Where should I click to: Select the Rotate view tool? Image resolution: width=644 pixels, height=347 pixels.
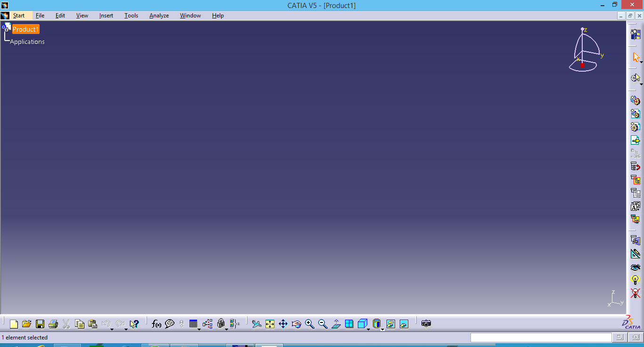296,324
